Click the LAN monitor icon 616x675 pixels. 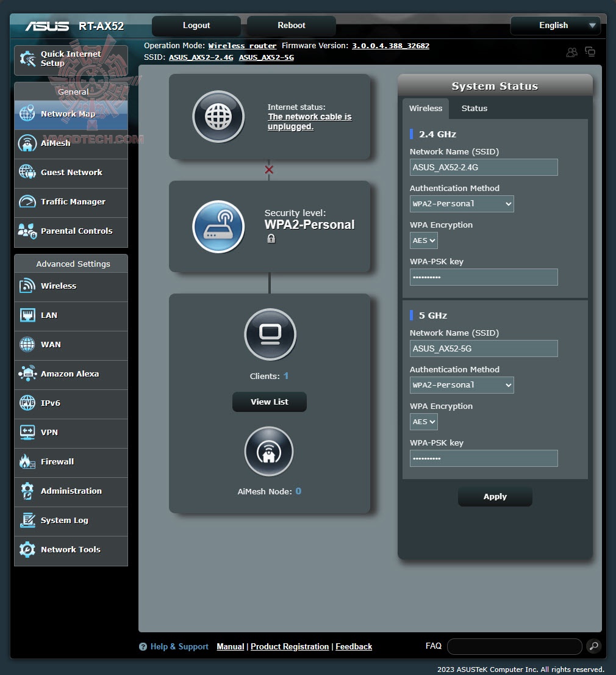[27, 315]
